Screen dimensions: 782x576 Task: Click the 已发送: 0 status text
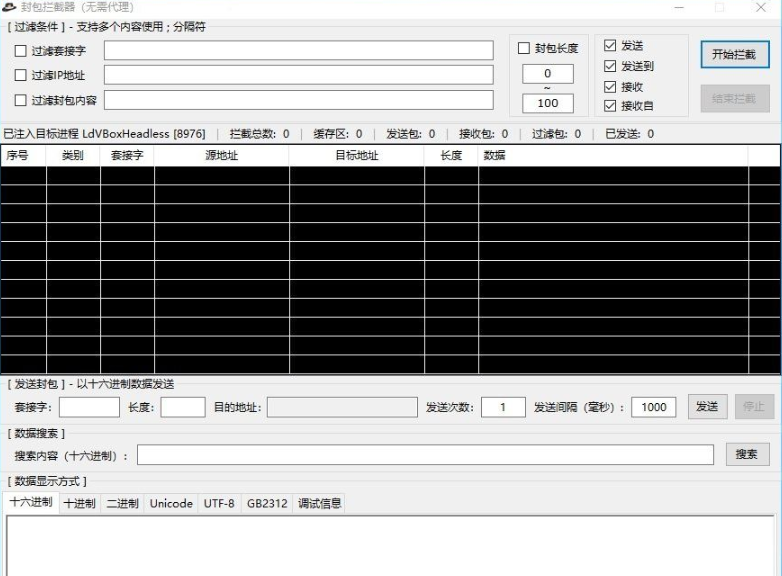pos(629,134)
